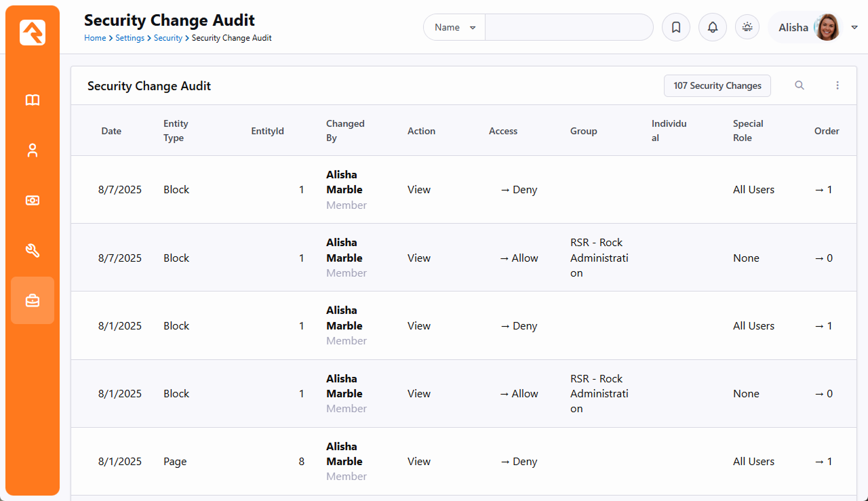Viewport: 868px width, 501px height.
Task: Open the wrench tools icon in sidebar
Action: [33, 251]
